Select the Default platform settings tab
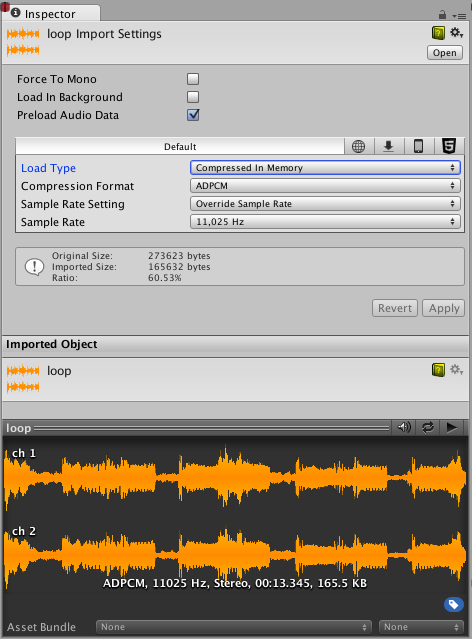472x639 pixels. (180, 146)
